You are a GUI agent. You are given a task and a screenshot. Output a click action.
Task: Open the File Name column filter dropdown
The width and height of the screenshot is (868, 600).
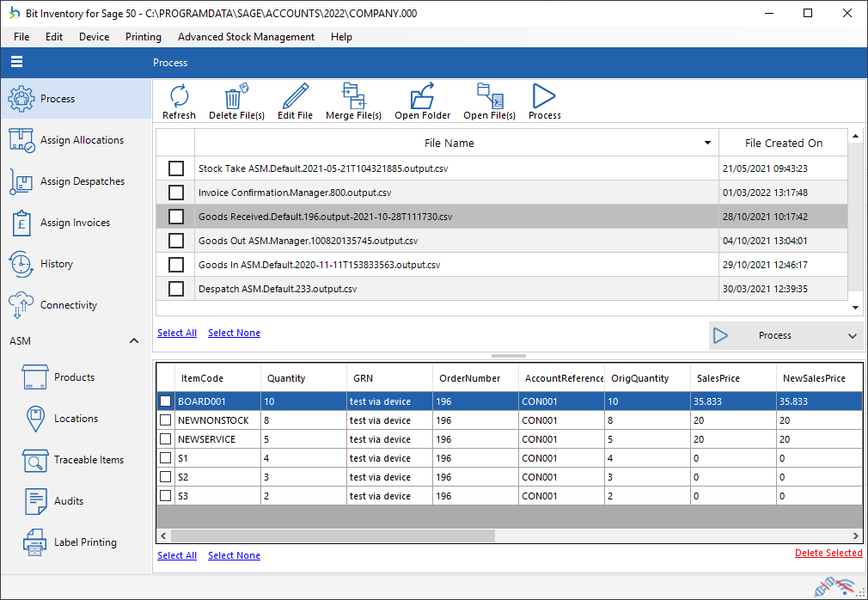click(707, 144)
